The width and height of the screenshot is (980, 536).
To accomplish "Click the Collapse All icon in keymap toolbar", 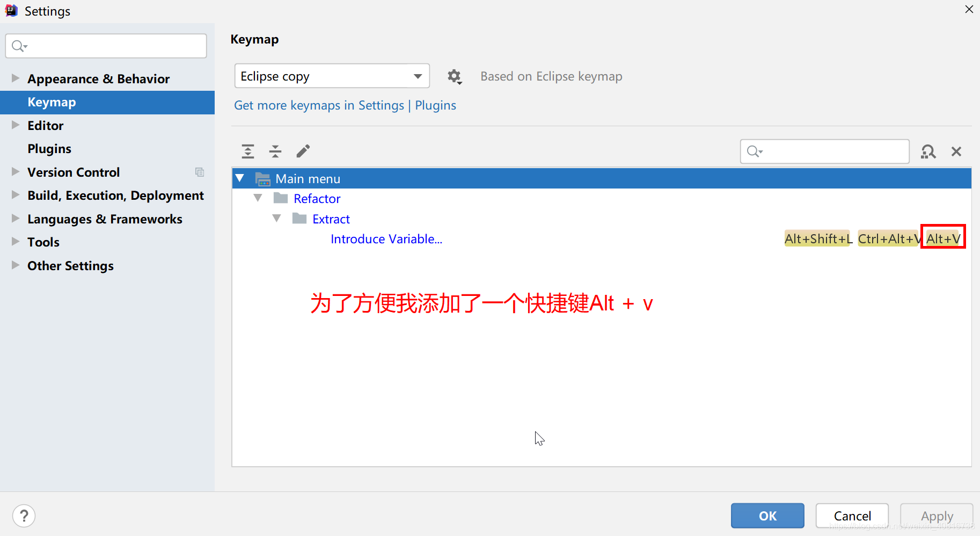I will 275,151.
